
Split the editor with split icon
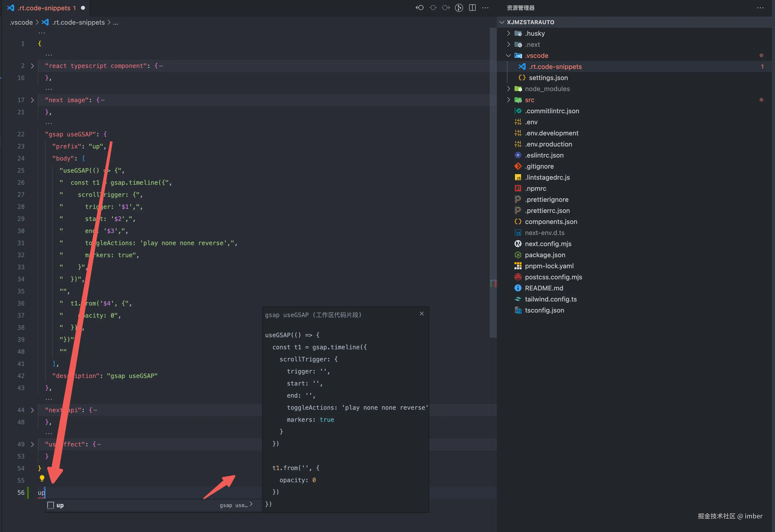472,8
